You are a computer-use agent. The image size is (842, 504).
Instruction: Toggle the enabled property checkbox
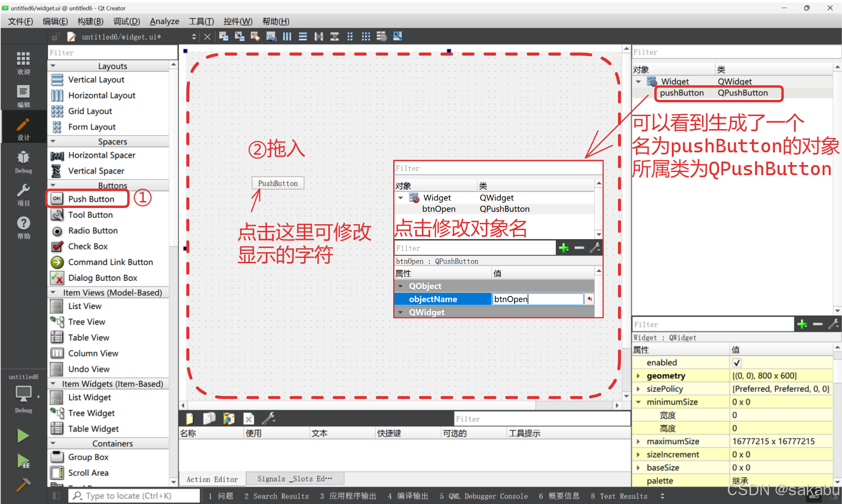pos(736,363)
